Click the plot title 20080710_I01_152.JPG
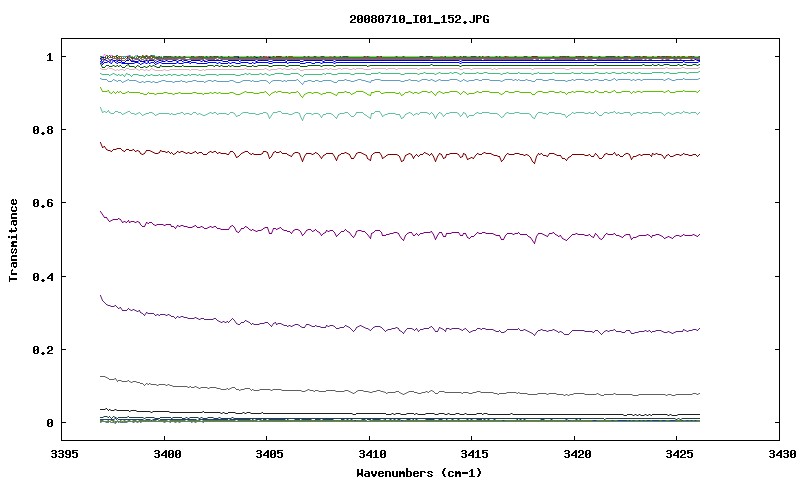 click(x=419, y=19)
